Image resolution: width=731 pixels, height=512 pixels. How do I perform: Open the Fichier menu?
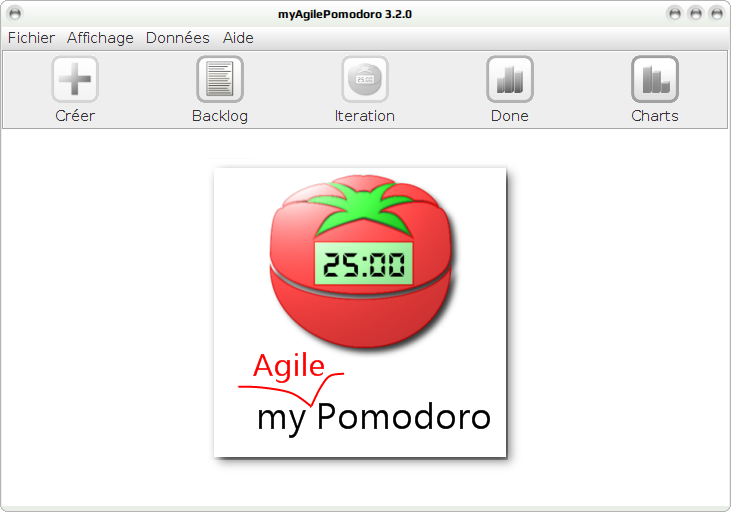[31, 38]
